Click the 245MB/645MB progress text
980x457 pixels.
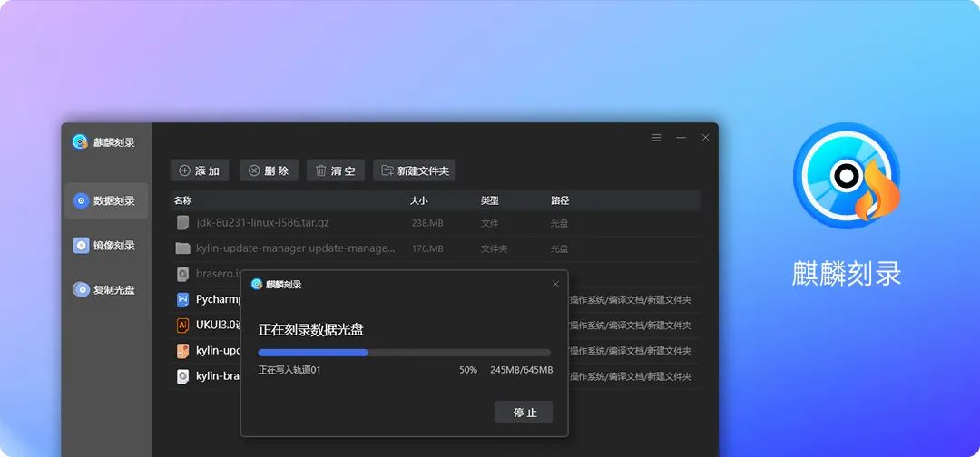(x=521, y=370)
